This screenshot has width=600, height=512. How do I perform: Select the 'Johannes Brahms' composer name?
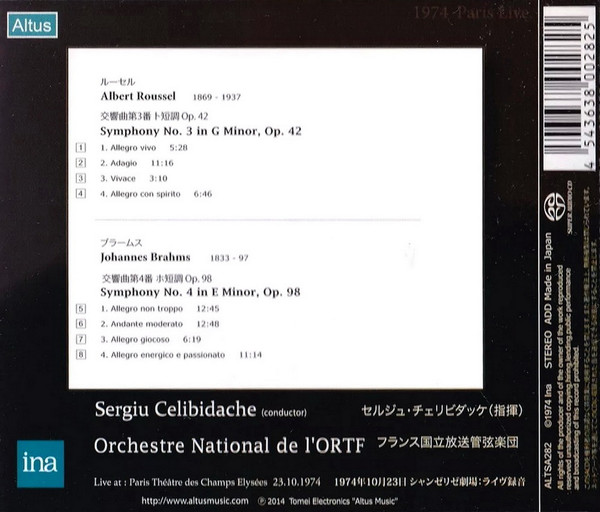coord(145,257)
